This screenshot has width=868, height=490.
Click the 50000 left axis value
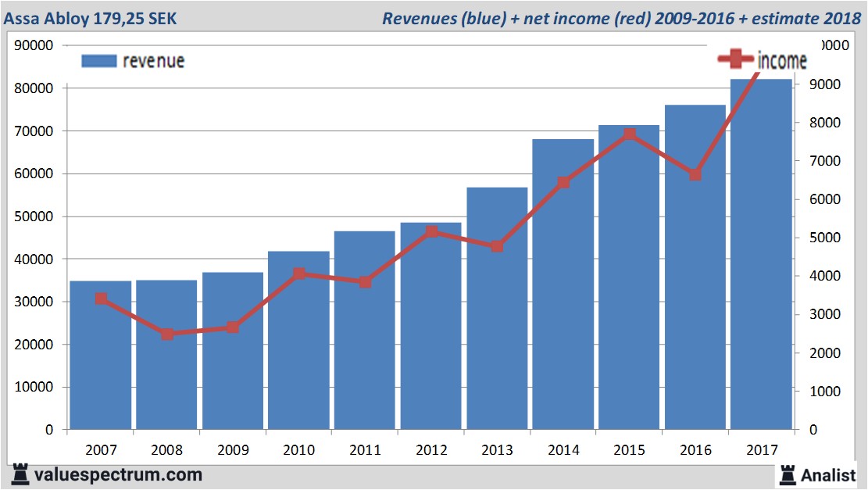click(34, 216)
